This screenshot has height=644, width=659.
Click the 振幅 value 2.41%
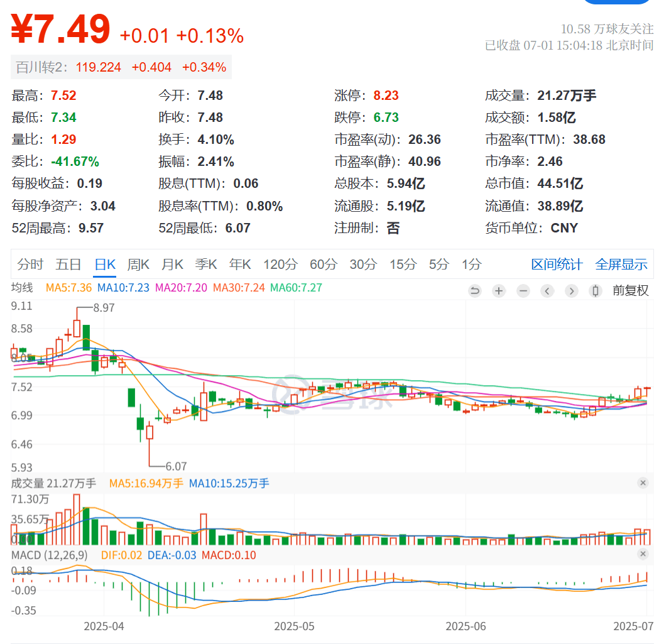216,161
